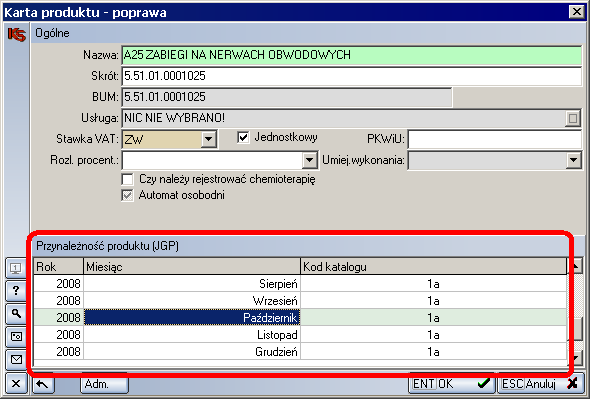Toggle the Jednostkowy checkbox
This screenshot has width=590, height=399.
coord(243,137)
